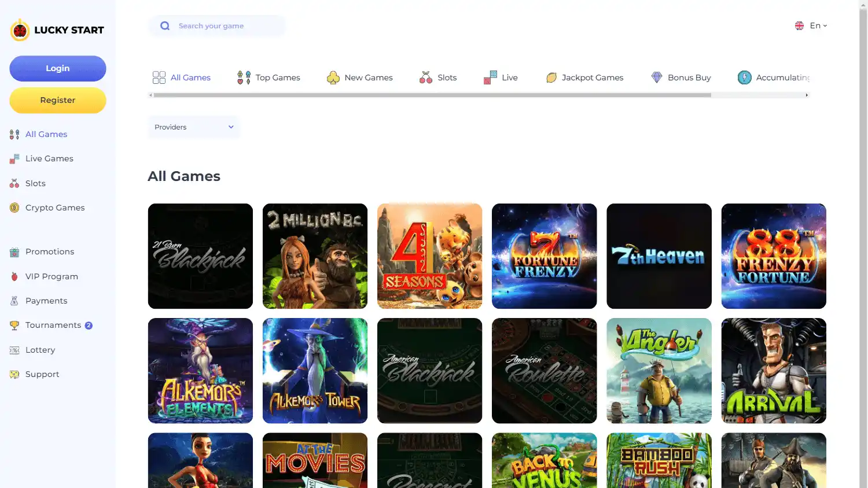Viewport: 868px width, 488px height.
Task: Switch to the New Games tab
Action: [x=359, y=77]
